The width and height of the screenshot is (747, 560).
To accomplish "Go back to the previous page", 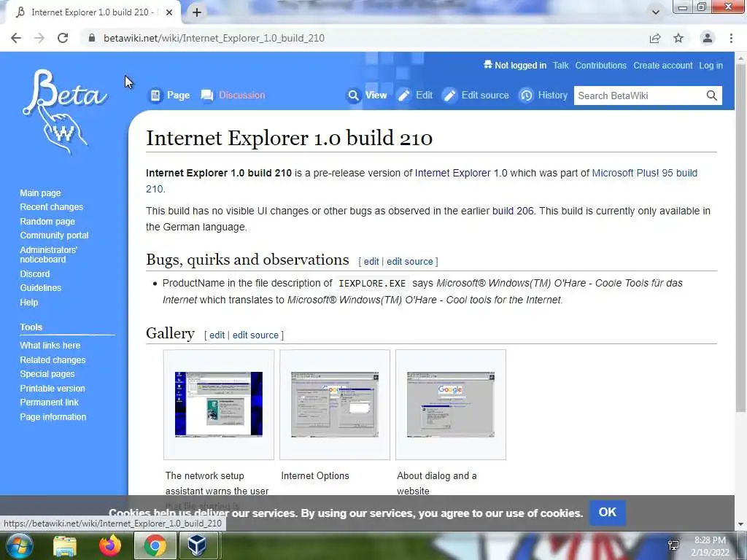I will point(16,38).
